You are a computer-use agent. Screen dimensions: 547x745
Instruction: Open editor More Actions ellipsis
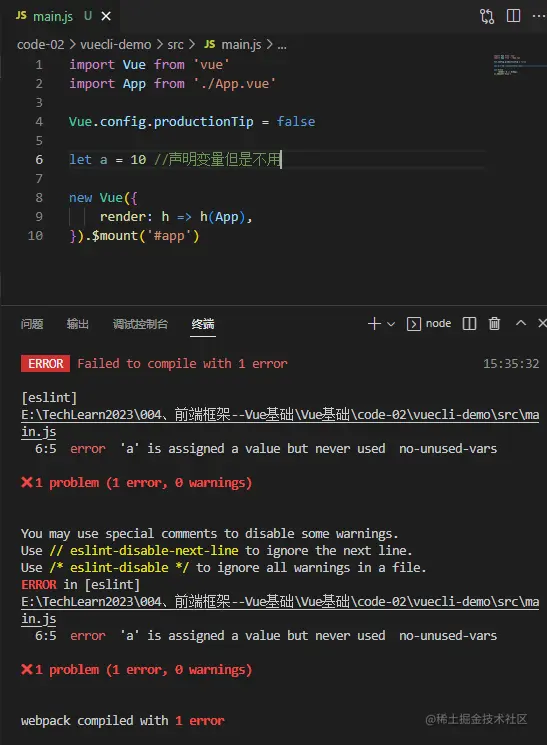539,16
